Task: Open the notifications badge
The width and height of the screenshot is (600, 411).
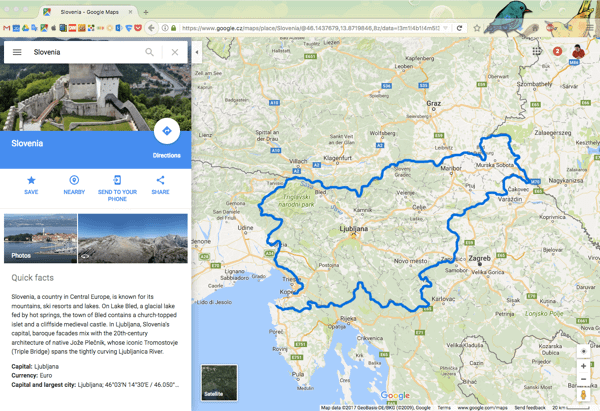Action: (x=557, y=51)
